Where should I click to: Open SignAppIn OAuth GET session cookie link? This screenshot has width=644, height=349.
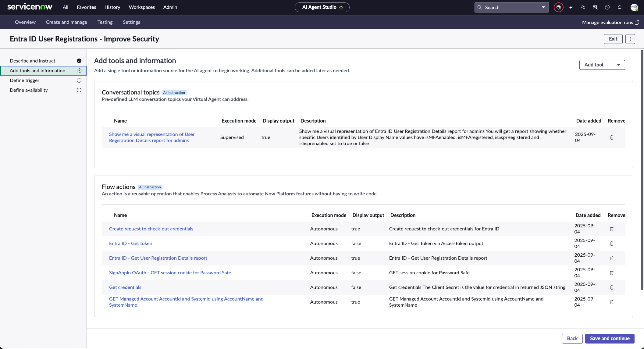click(170, 273)
